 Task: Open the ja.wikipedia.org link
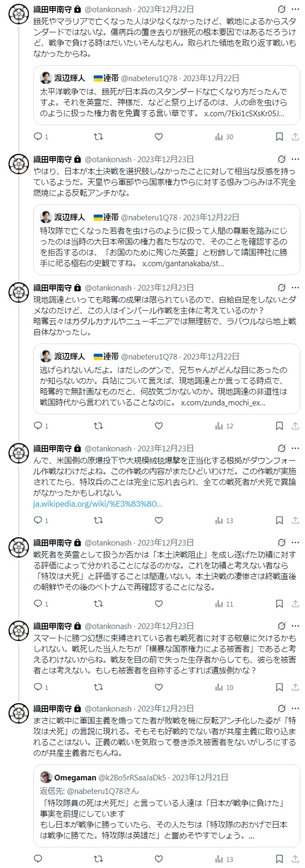tap(98, 504)
